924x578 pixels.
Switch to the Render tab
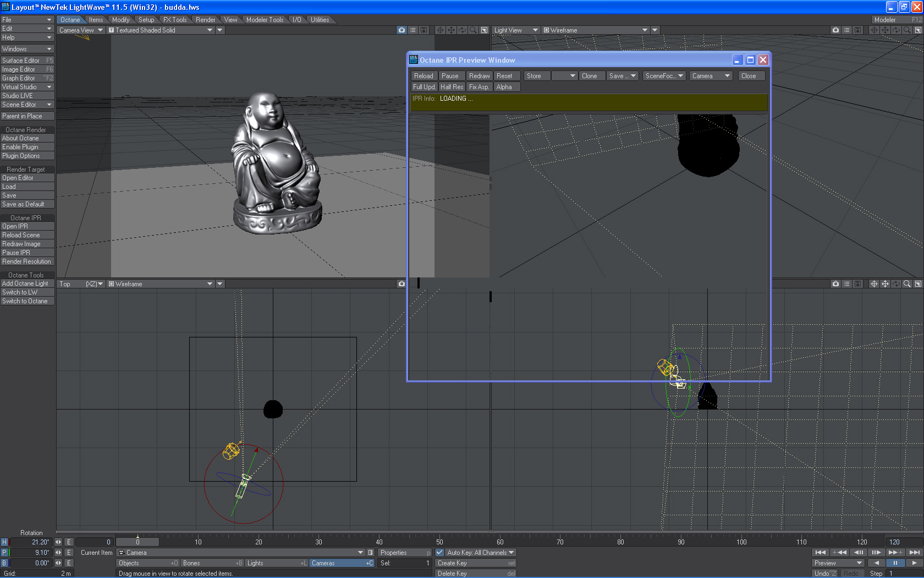(x=205, y=20)
